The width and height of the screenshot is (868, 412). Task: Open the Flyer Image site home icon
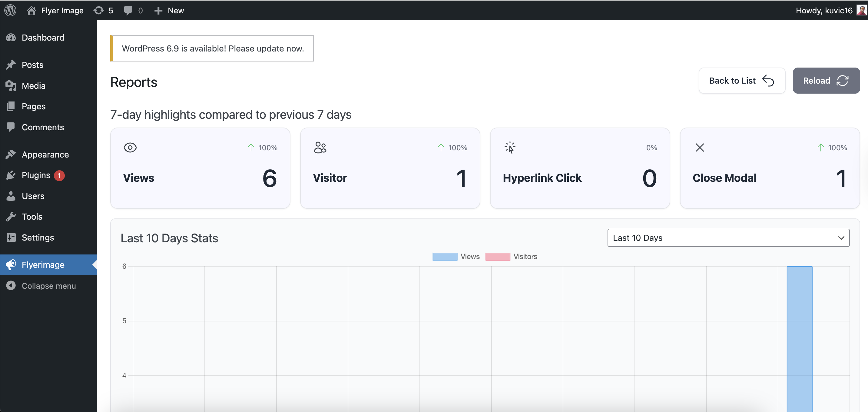[x=31, y=10]
